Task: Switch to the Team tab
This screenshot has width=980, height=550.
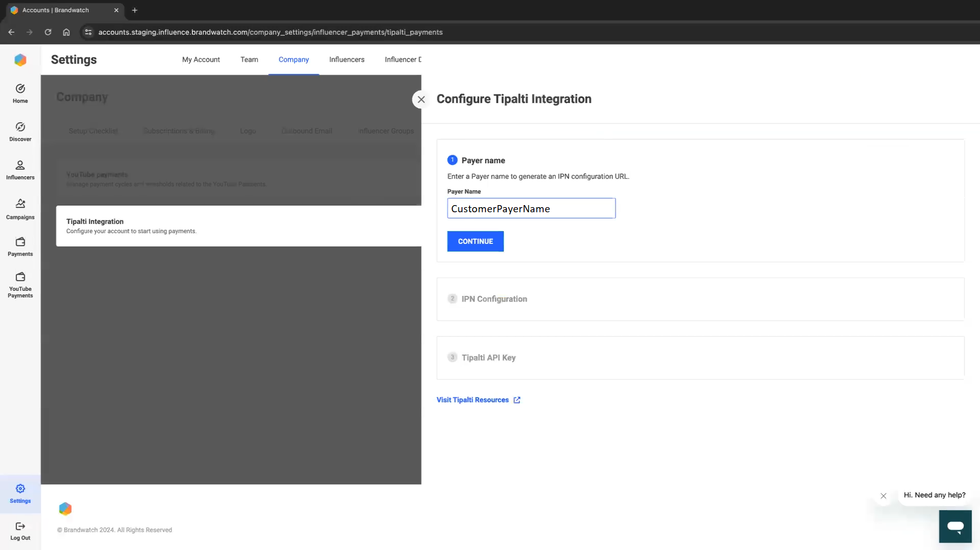Action: coord(249,60)
